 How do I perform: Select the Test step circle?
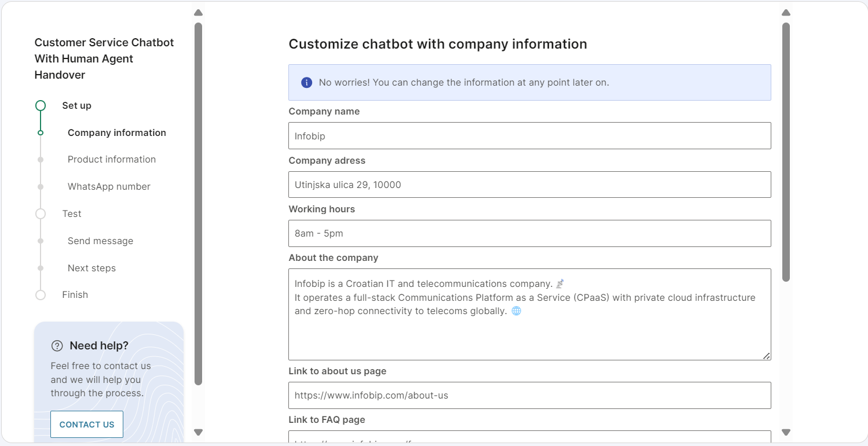click(x=40, y=213)
